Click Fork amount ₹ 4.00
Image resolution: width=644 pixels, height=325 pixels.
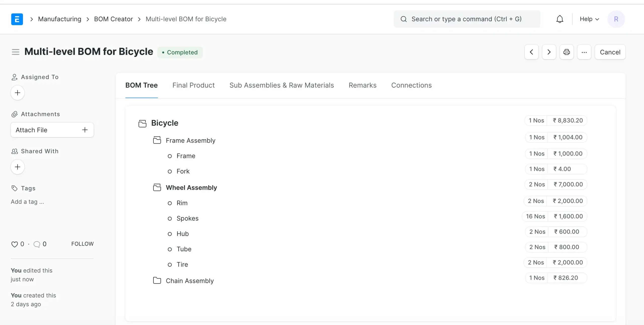coord(562,169)
